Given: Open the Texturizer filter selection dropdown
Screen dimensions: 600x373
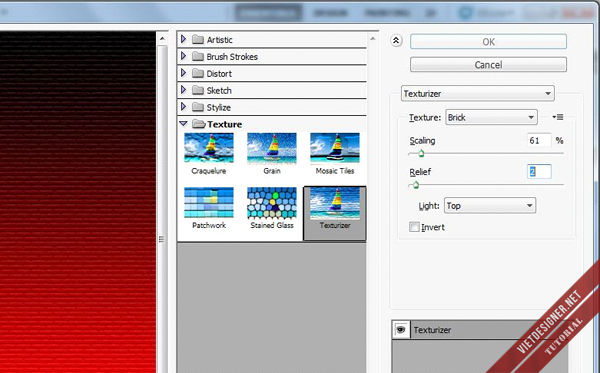Looking at the screenshot, I should pos(478,94).
